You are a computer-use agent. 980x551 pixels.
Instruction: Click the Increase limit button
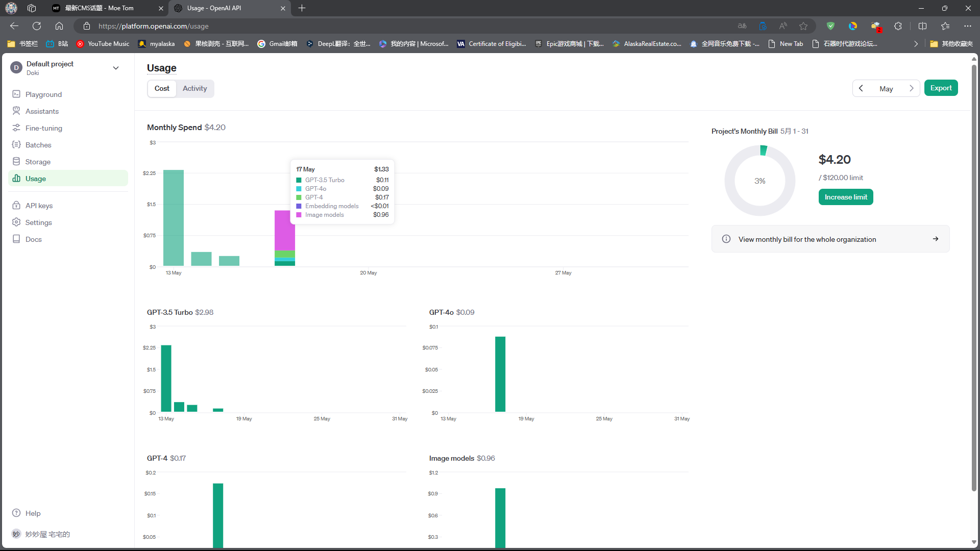click(x=845, y=197)
